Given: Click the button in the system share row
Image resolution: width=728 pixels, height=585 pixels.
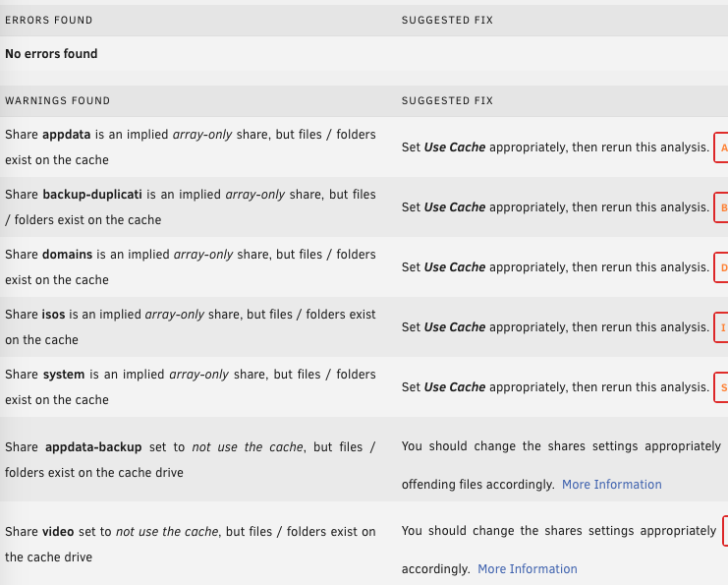Looking at the screenshot, I should point(721,387).
